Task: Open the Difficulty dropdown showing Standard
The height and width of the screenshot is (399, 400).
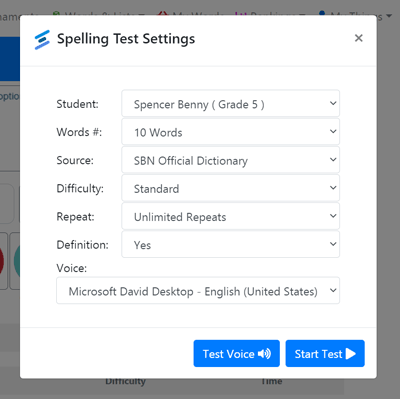Action: pyautogui.click(x=231, y=188)
